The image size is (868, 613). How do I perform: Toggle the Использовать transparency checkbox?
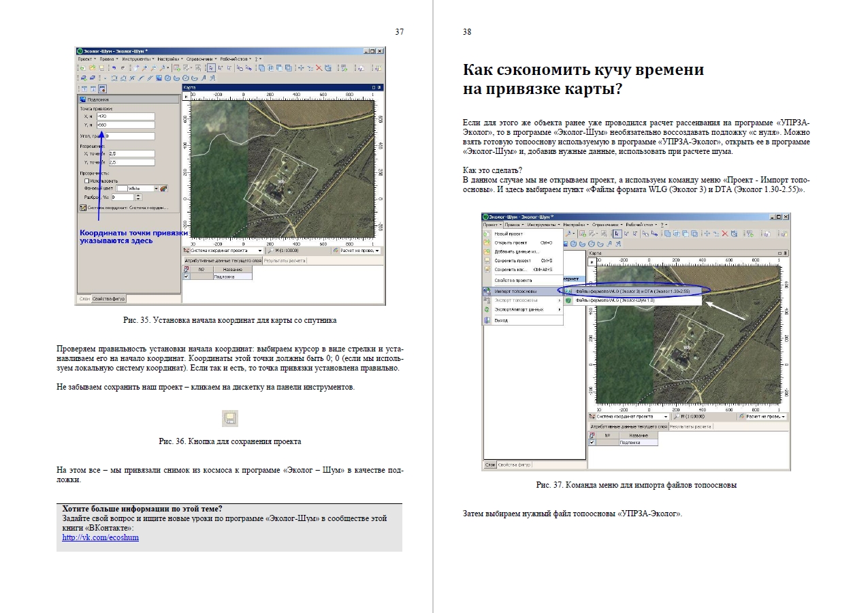click(86, 181)
